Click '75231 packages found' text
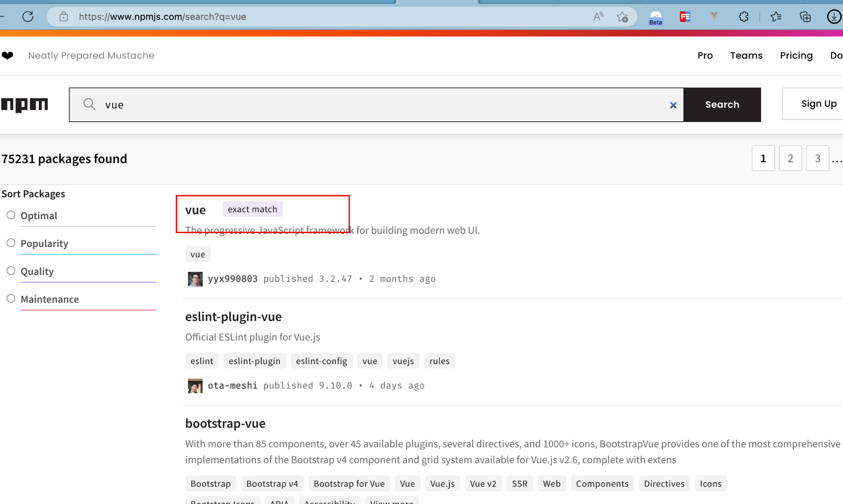This screenshot has width=843, height=504. click(64, 159)
